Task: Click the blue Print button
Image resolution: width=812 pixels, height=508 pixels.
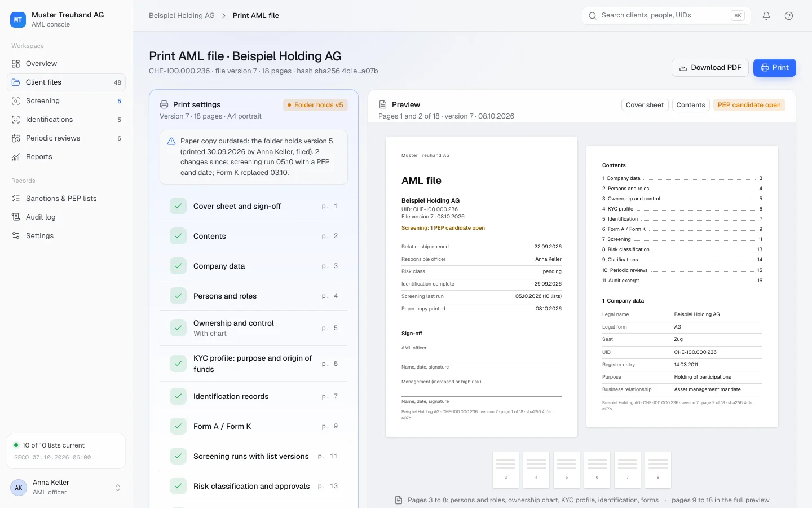Action: 775,68
